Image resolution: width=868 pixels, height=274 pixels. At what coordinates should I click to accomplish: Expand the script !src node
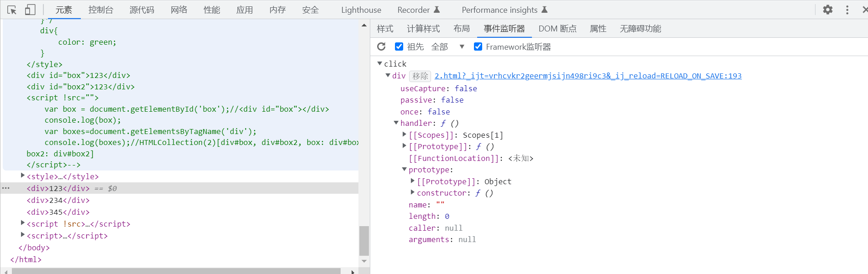[22, 223]
